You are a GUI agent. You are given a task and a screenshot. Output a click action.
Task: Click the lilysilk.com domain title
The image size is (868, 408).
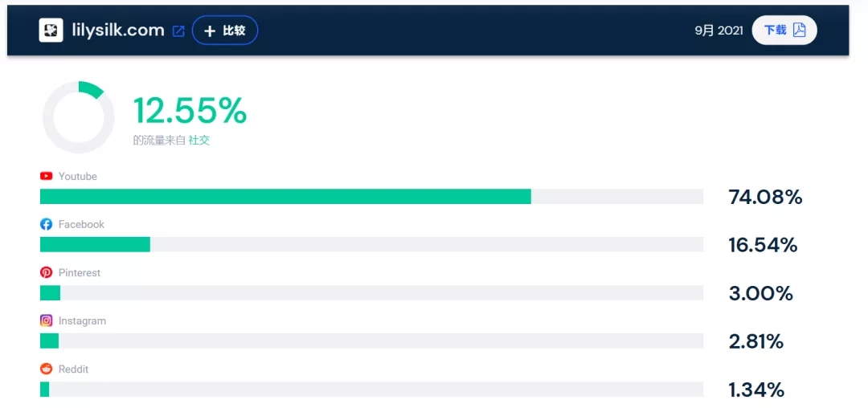click(x=117, y=31)
